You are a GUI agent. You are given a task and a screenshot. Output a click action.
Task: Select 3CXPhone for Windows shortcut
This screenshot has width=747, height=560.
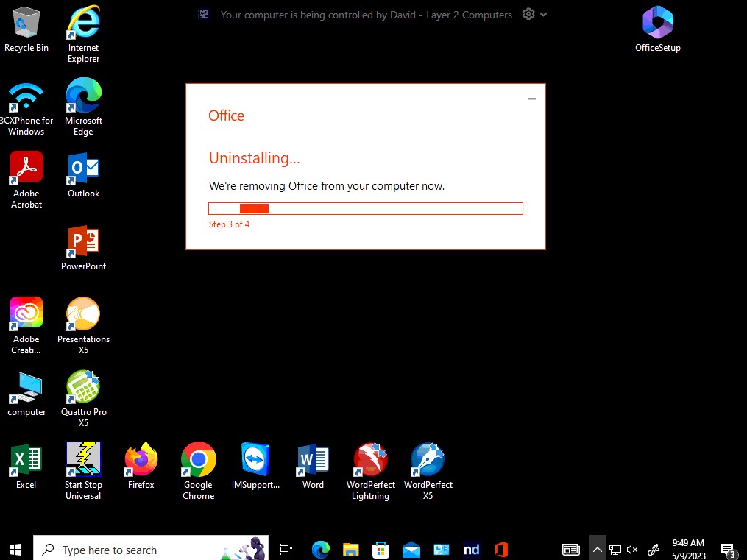point(26,109)
